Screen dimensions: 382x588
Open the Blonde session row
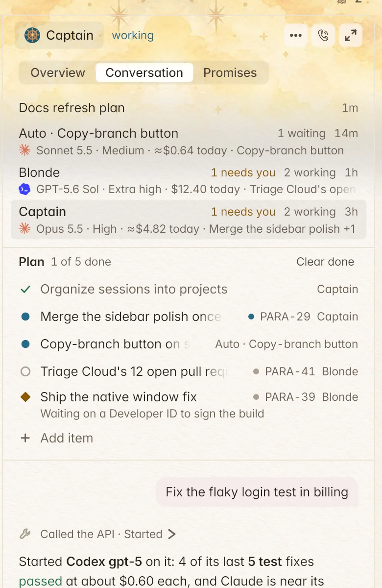[189, 181]
